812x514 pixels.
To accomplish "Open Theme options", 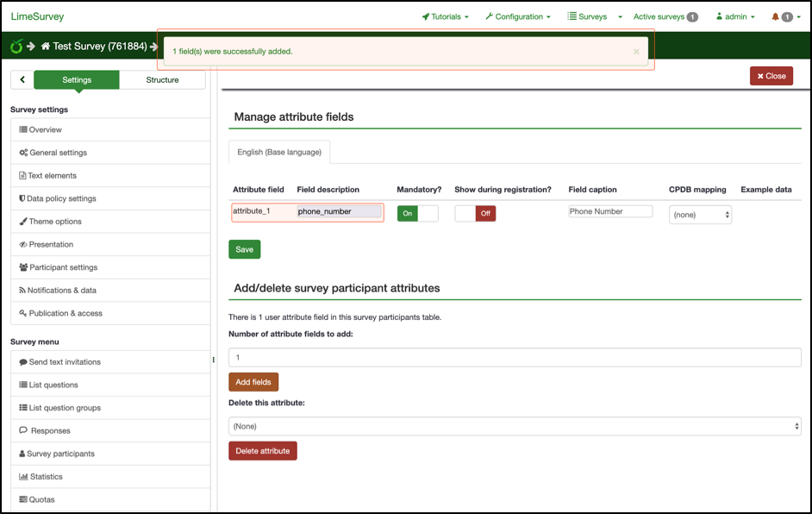I will tap(110, 222).
